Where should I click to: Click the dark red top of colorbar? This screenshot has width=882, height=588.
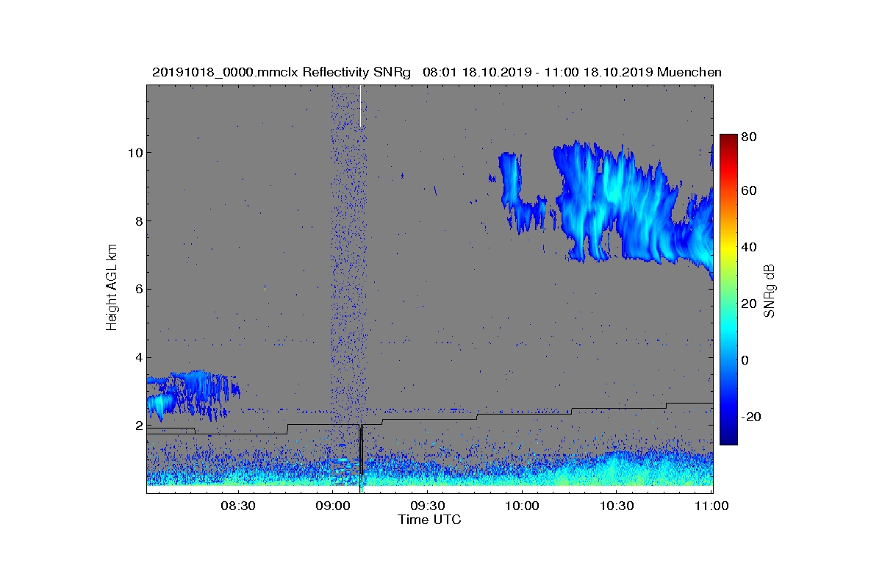(x=728, y=141)
